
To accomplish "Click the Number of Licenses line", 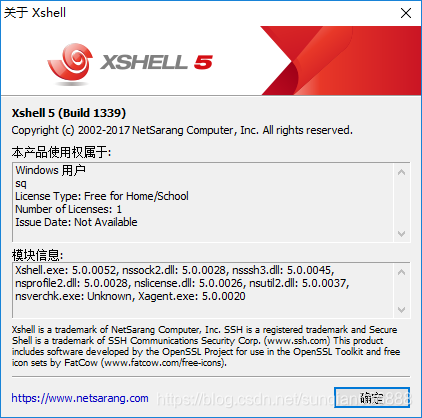I will (68, 209).
